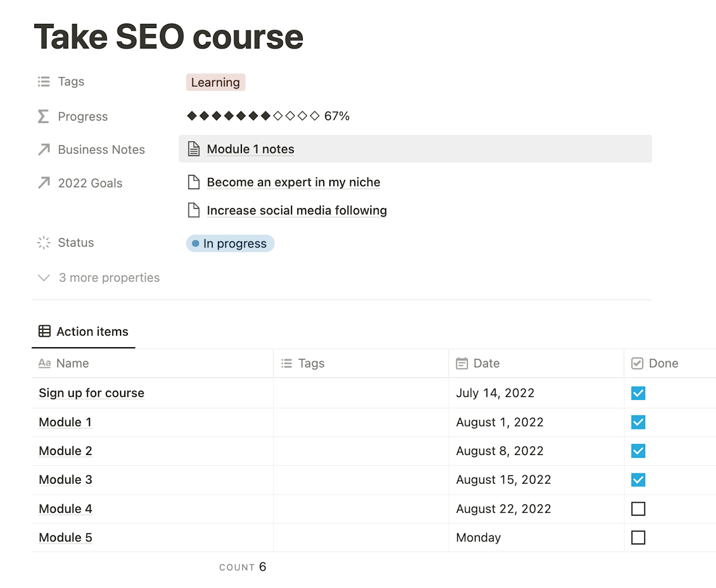Click the Progress sigma formula icon
The image size is (716, 588).
click(44, 117)
